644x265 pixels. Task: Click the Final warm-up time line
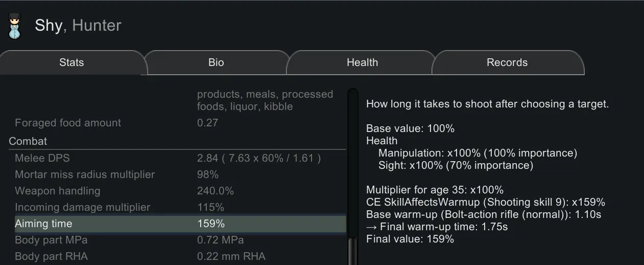(437, 227)
